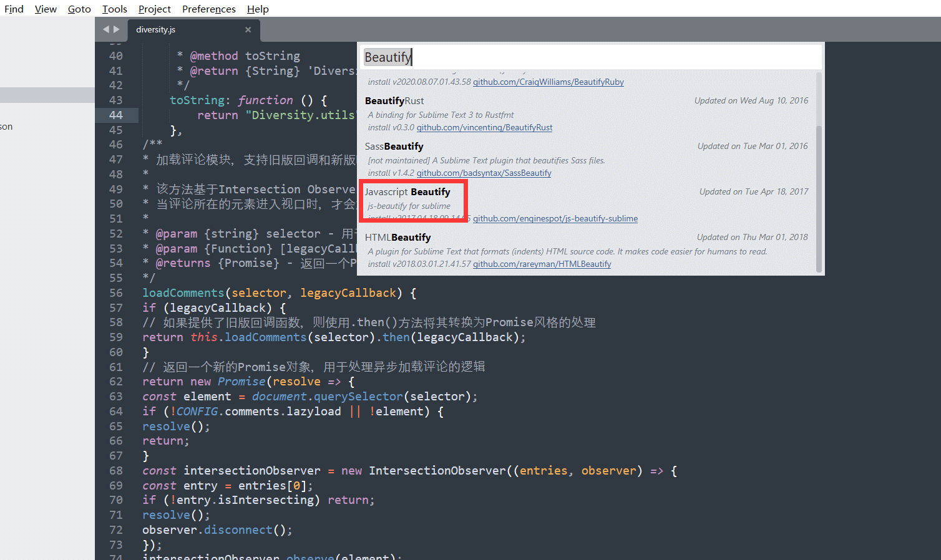Image resolution: width=941 pixels, height=560 pixels.
Task: Open the Find menu
Action: coord(13,9)
